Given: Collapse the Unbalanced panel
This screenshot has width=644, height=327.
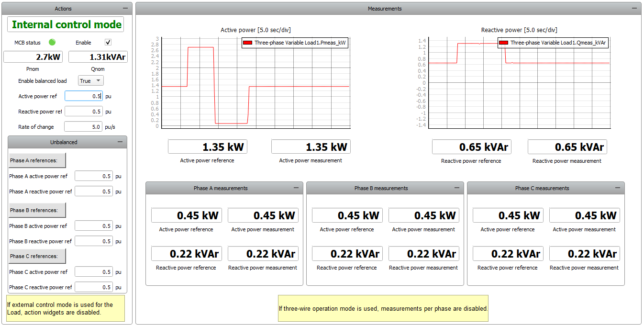Looking at the screenshot, I should coord(120,142).
